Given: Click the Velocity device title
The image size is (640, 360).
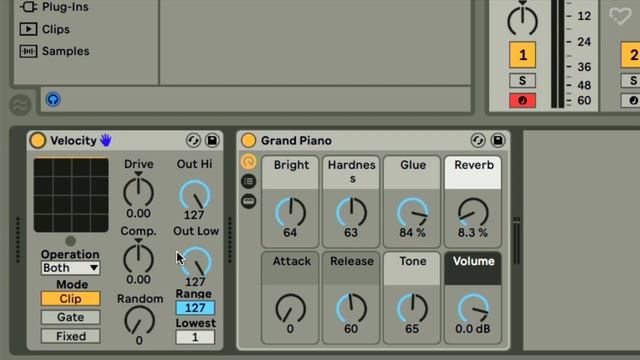Looking at the screenshot, I should point(73,140).
